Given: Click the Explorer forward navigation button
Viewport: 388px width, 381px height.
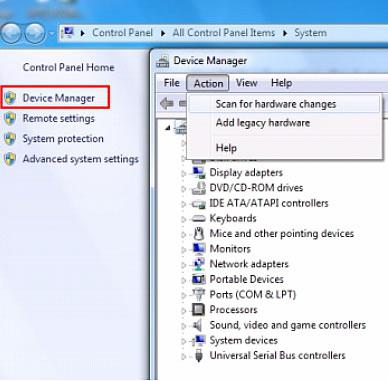Looking at the screenshot, I should click(35, 33).
